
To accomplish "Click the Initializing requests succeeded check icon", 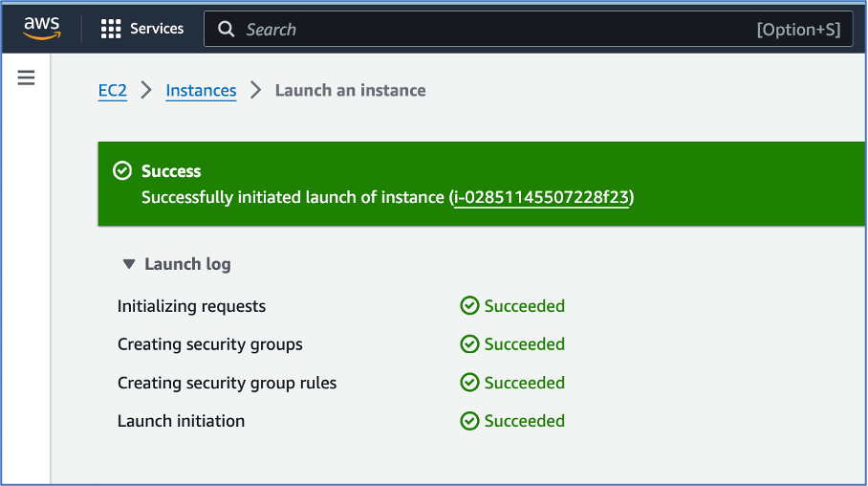I will tap(469, 306).
